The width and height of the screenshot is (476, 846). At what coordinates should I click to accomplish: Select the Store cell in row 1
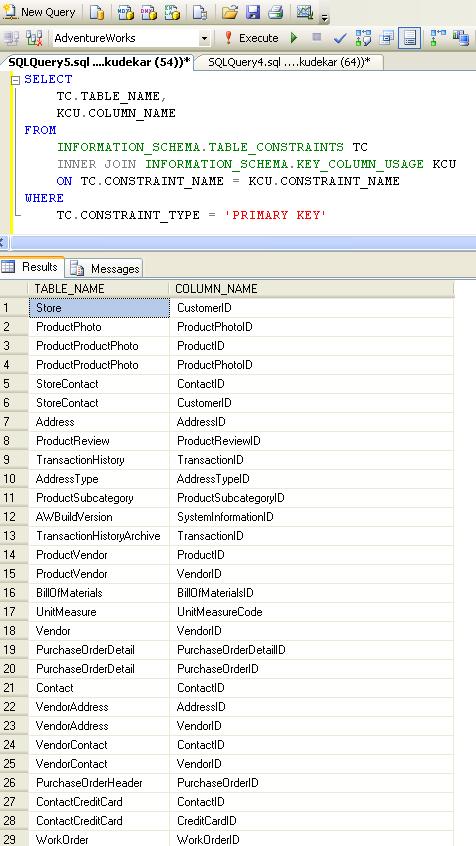tap(99, 308)
